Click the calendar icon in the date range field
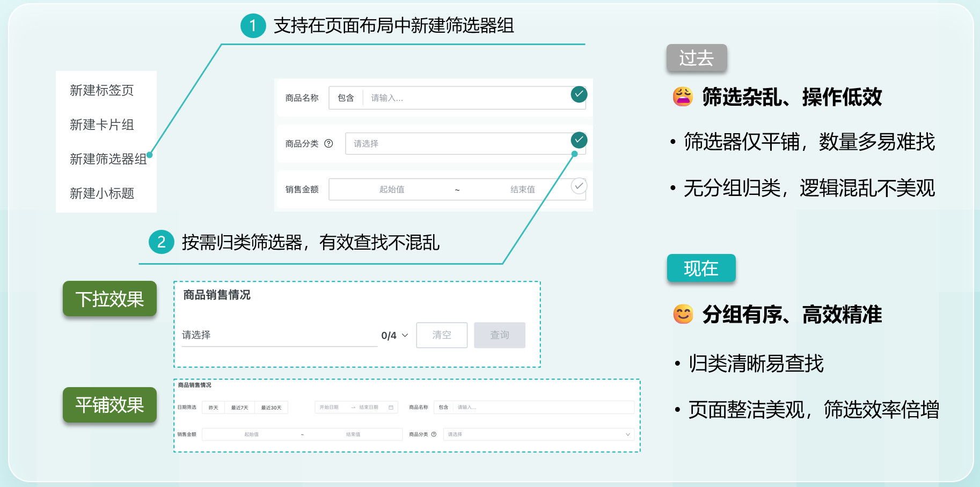Image resolution: width=980 pixels, height=487 pixels. pyautogui.click(x=391, y=408)
